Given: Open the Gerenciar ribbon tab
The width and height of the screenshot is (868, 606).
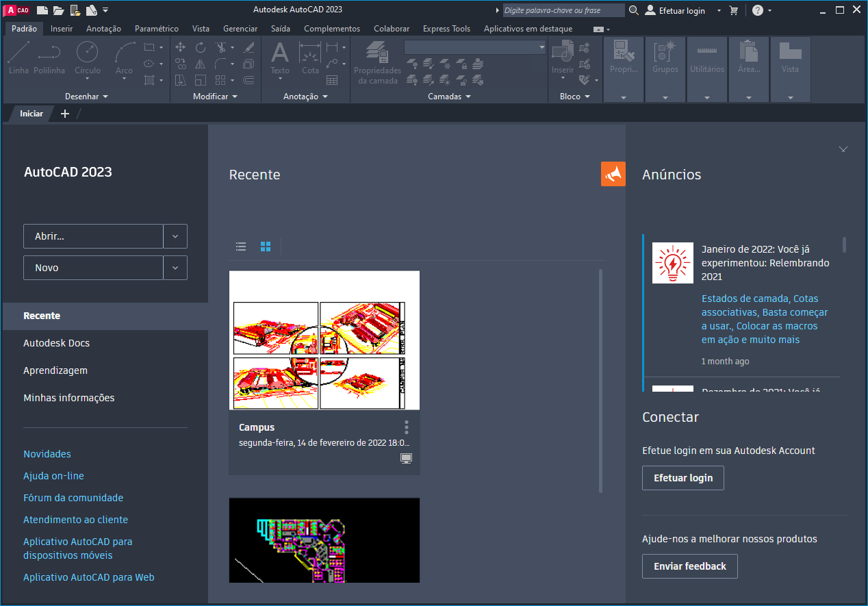Looking at the screenshot, I should (240, 29).
